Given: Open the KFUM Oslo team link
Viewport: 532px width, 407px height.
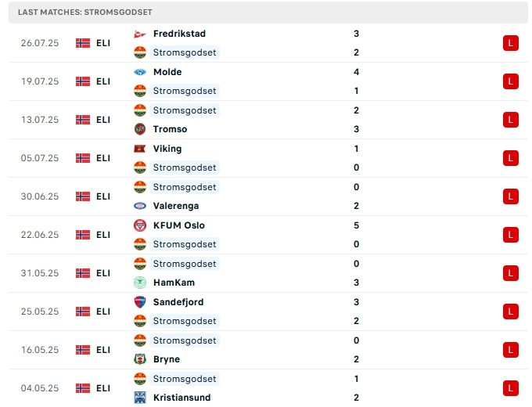Looking at the screenshot, I should (179, 225).
